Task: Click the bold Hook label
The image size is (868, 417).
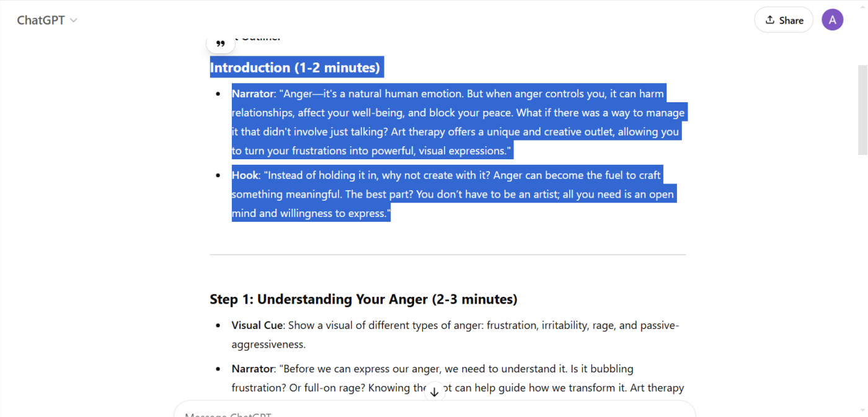Action: 245,175
